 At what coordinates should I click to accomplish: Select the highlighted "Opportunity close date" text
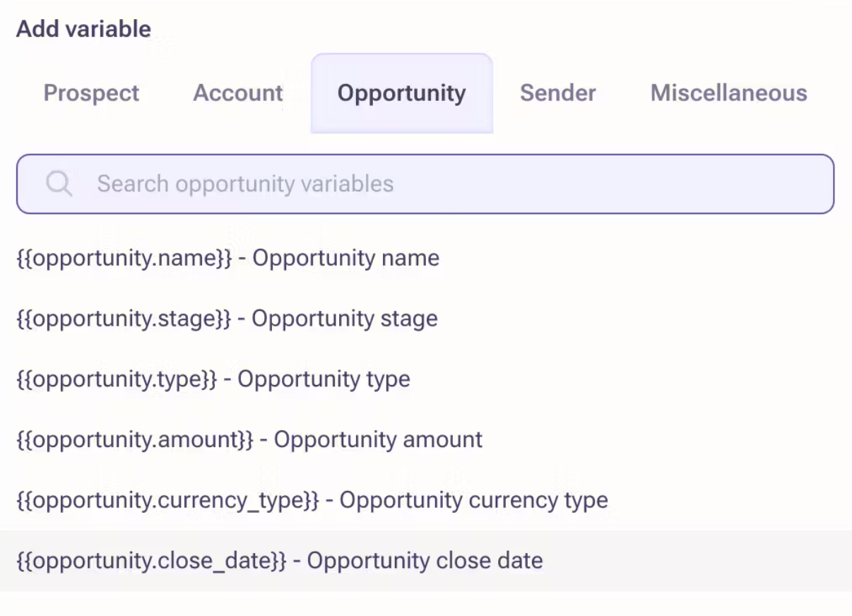click(425, 562)
